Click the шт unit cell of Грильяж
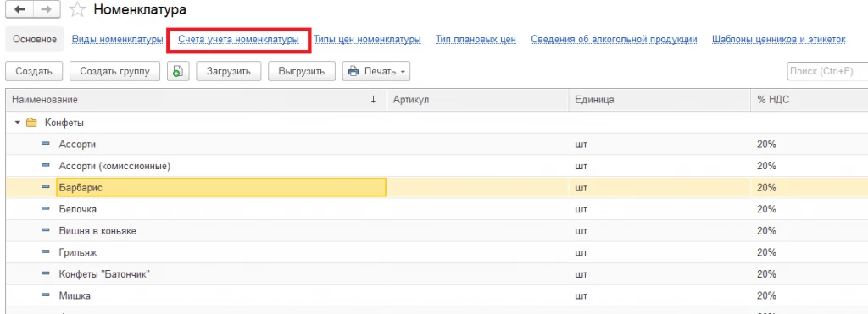Viewport: 868px width, 314px height. pyautogui.click(x=659, y=252)
